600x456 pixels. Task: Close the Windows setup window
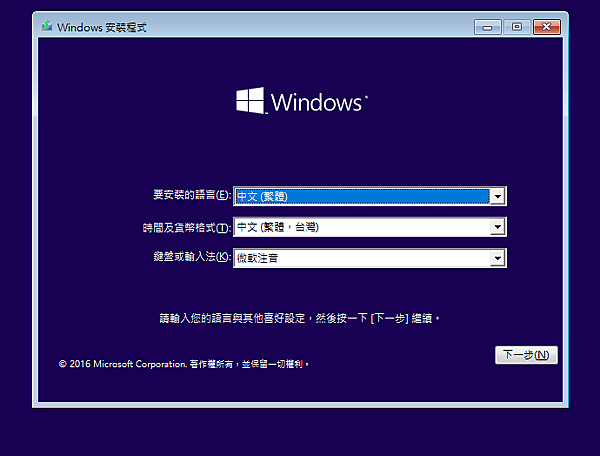point(547,27)
